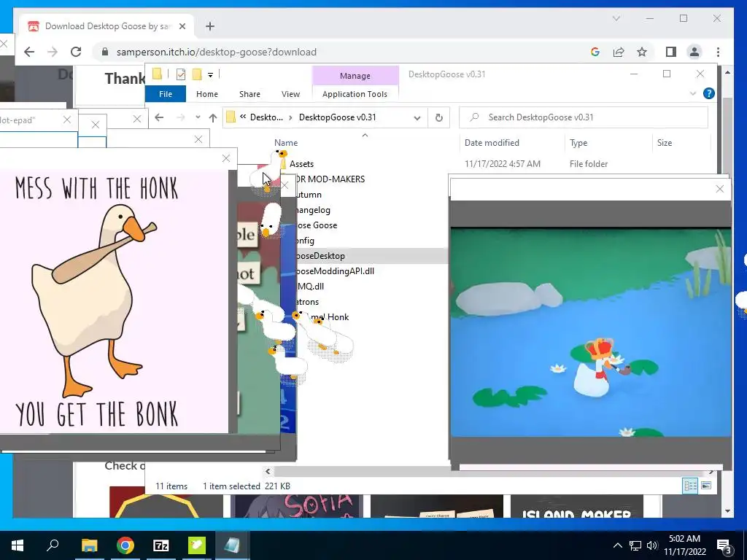
Task: Sort files by Size column
Action: point(664,142)
